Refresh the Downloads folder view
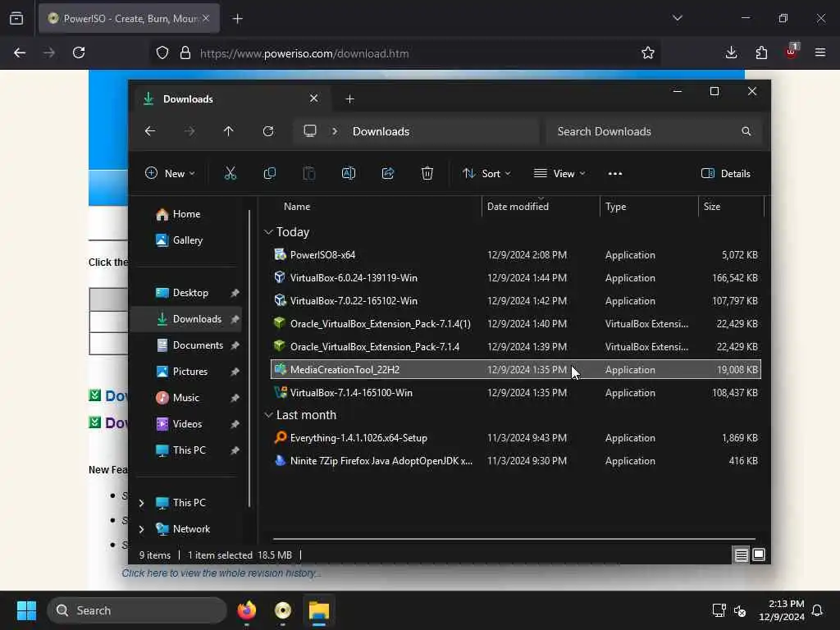840x630 pixels. tap(268, 131)
